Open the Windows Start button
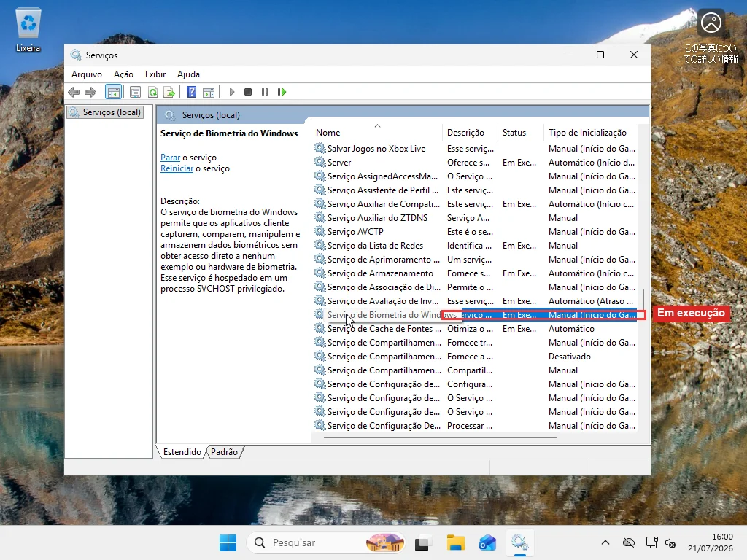 (x=228, y=542)
